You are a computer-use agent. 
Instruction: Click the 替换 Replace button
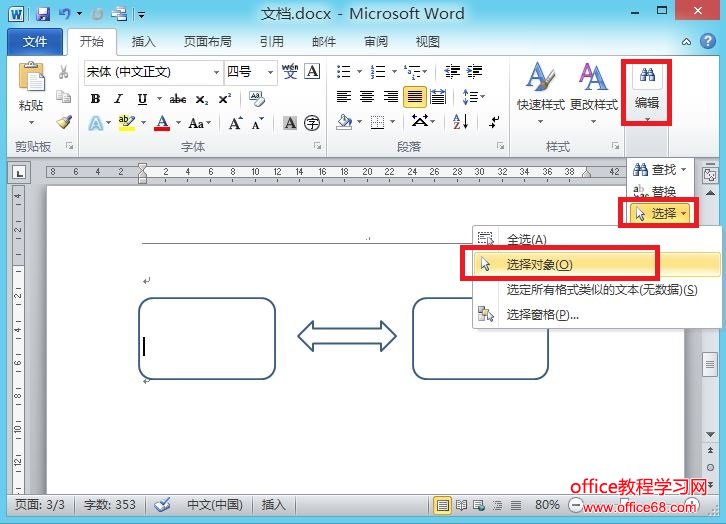[655, 191]
